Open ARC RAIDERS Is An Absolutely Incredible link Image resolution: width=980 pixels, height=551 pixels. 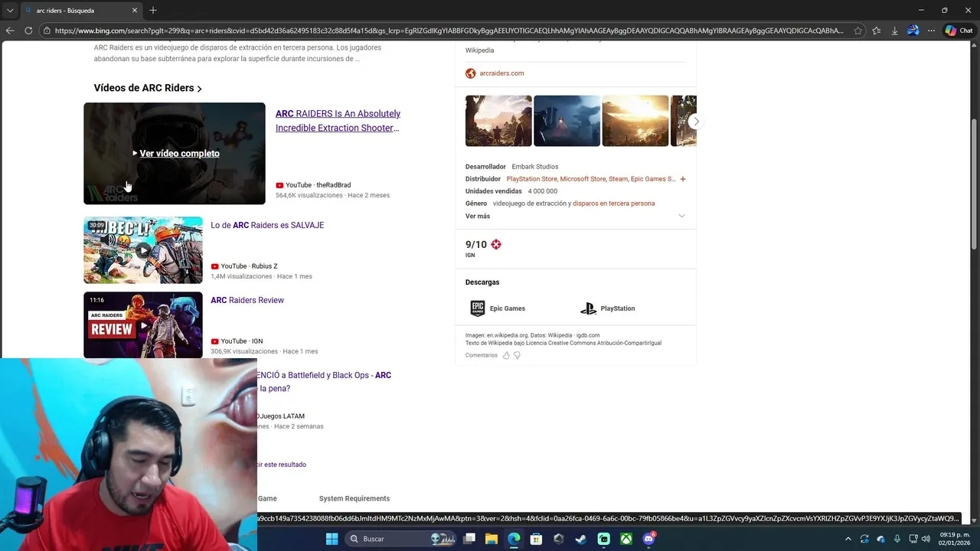pos(338,121)
